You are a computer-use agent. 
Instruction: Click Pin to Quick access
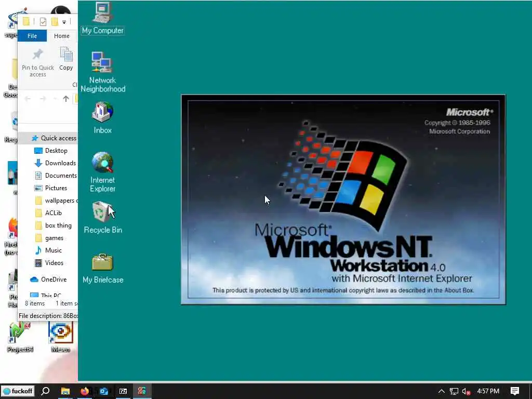tap(37, 62)
